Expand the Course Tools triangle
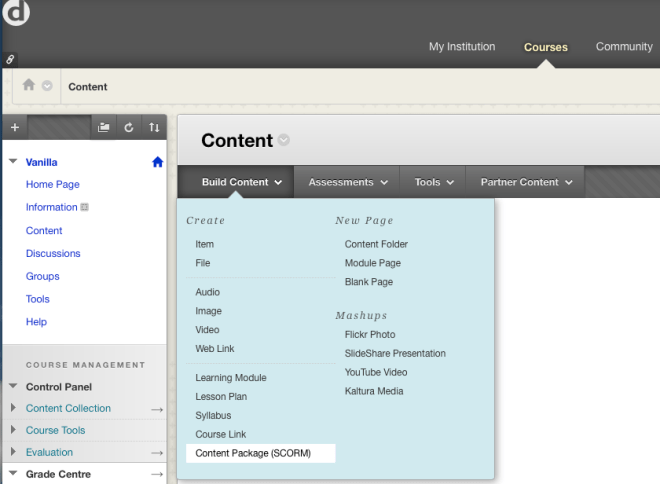The image size is (660, 484). 13,429
